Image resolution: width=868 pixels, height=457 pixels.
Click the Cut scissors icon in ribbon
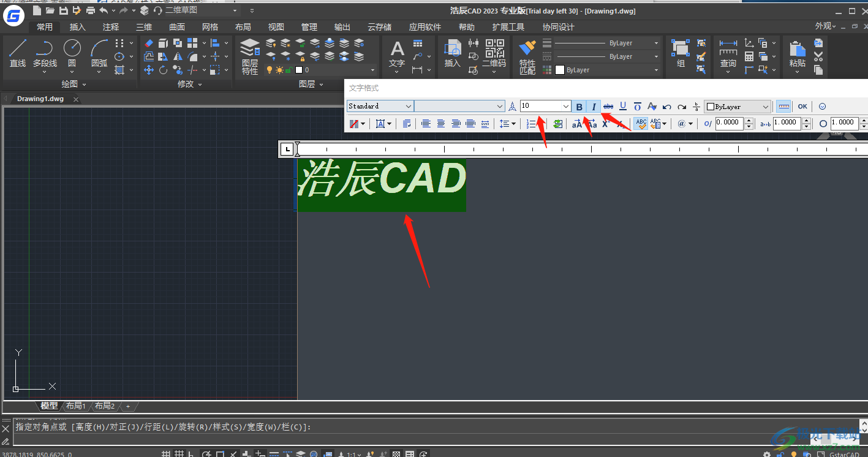coord(818,56)
